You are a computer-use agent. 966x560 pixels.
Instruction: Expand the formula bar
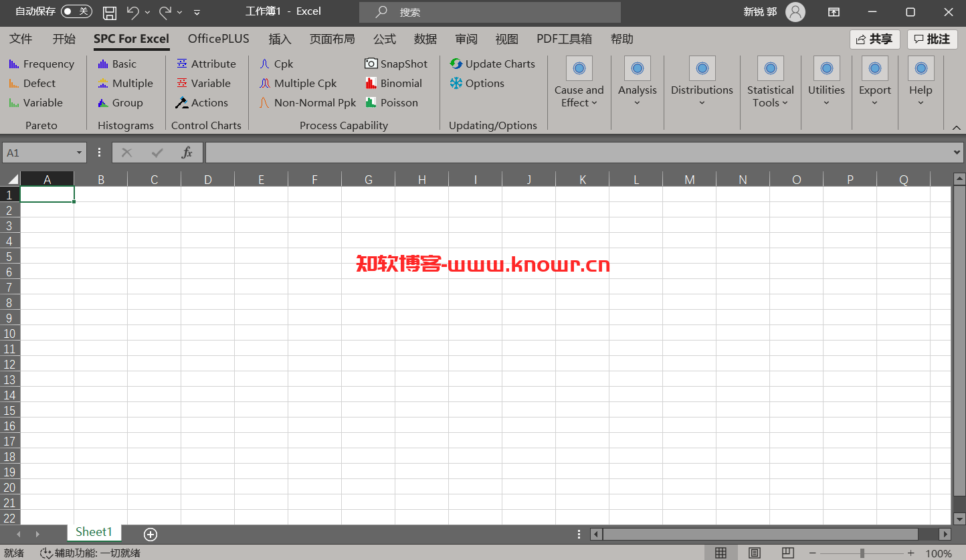click(957, 153)
